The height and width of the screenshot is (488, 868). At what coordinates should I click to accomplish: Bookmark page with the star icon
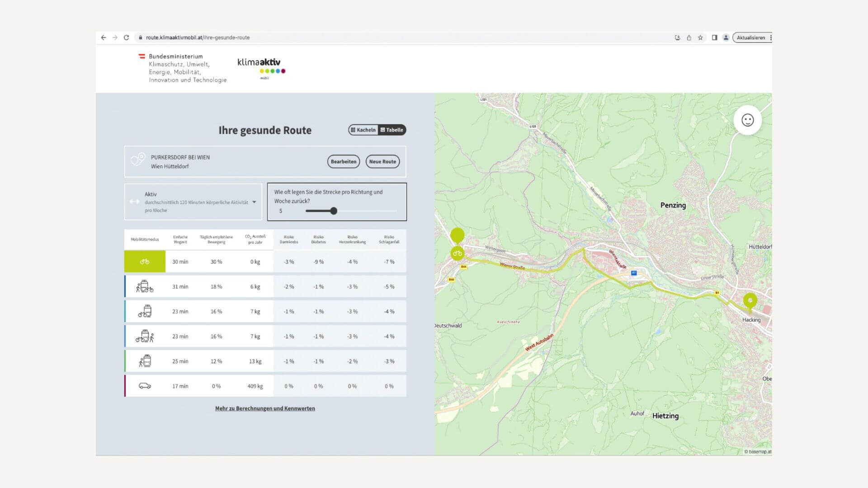click(x=700, y=38)
